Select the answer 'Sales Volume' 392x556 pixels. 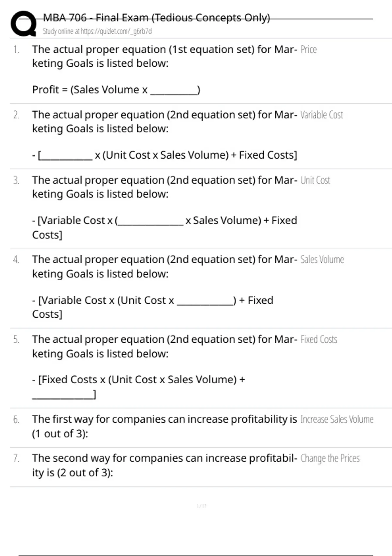point(322,260)
